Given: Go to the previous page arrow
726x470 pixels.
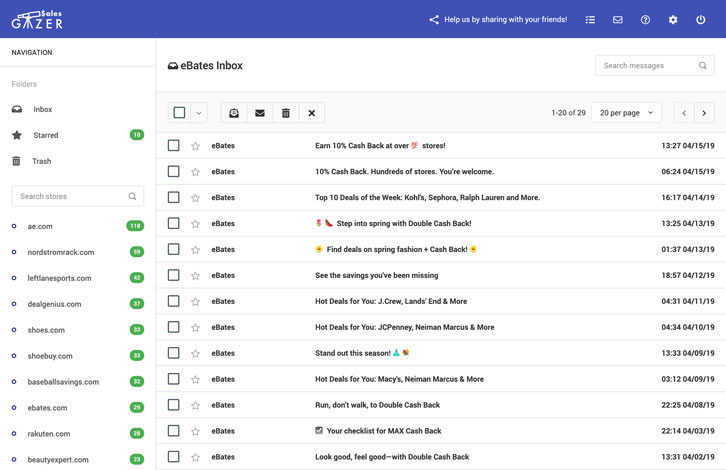Looking at the screenshot, I should pos(684,113).
